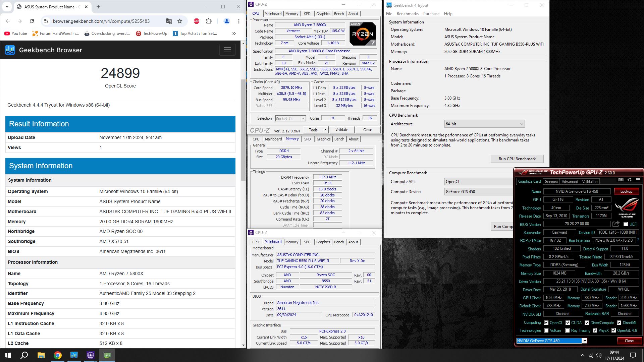Bookmark this page with the star icon
Image resolution: width=644 pixels, height=362 pixels.
click(180, 21)
